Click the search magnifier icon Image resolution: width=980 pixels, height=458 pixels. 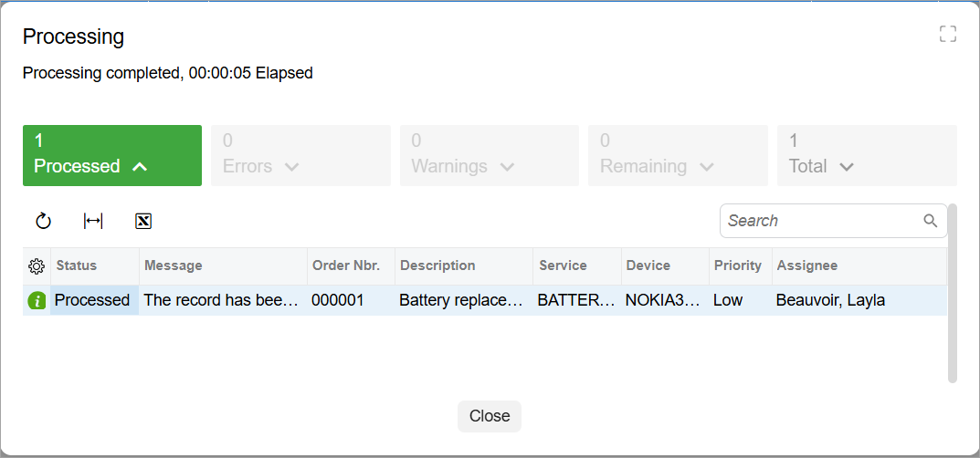click(x=931, y=221)
